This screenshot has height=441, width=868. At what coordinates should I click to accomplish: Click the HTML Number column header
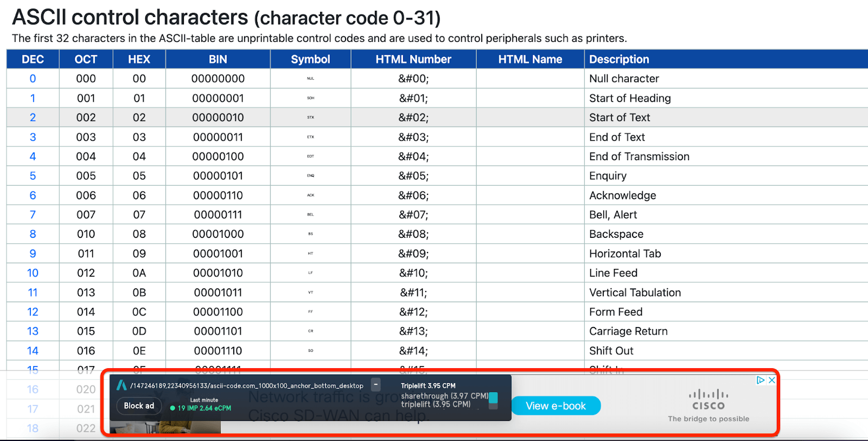[413, 59]
